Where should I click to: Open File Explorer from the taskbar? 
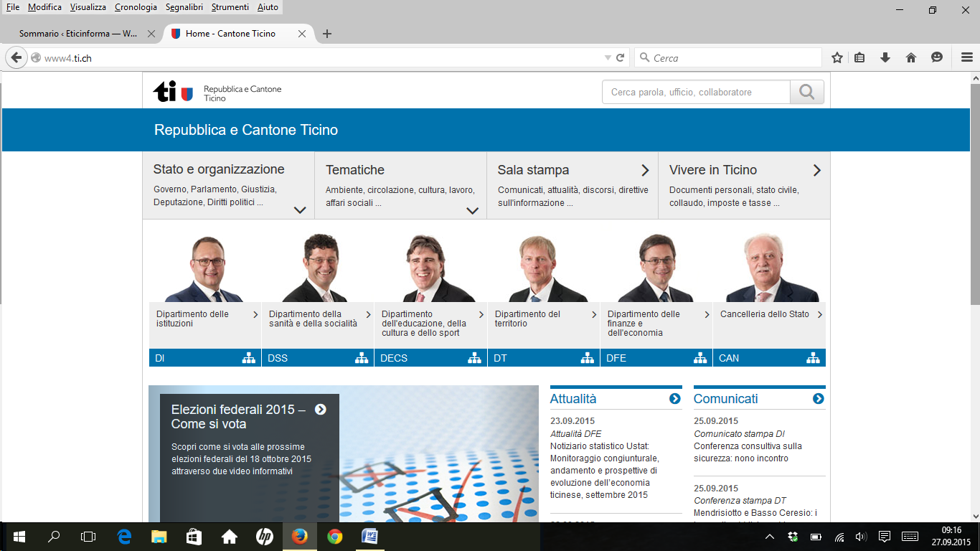coord(159,537)
